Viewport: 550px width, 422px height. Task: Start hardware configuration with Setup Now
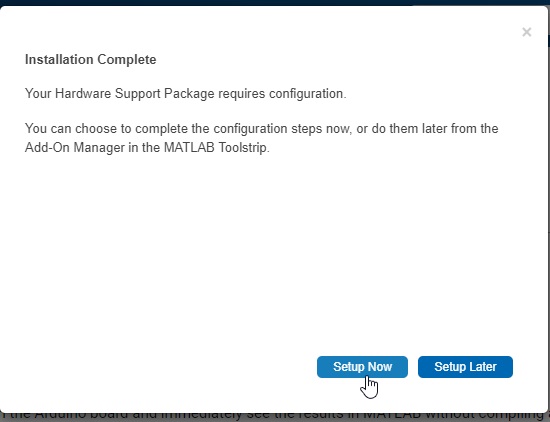coord(362,367)
